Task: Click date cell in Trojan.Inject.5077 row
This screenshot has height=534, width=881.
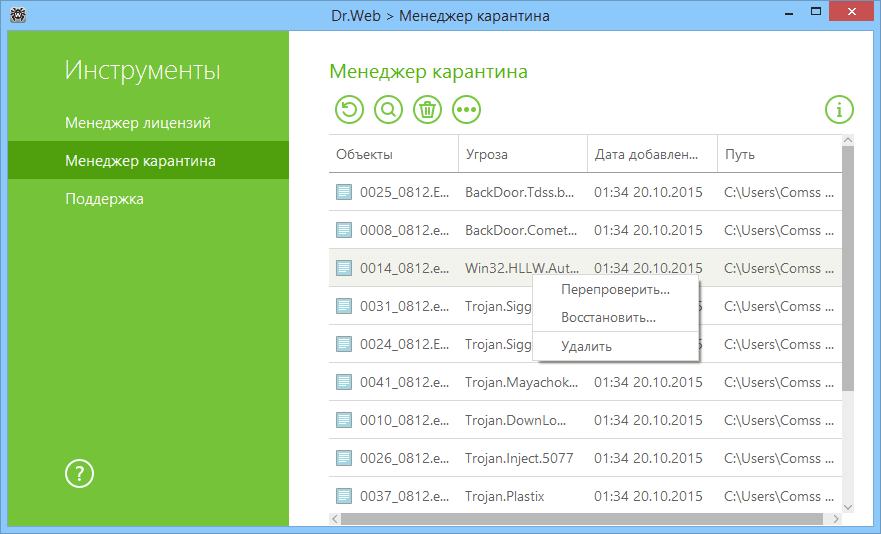Action: pyautogui.click(x=648, y=458)
